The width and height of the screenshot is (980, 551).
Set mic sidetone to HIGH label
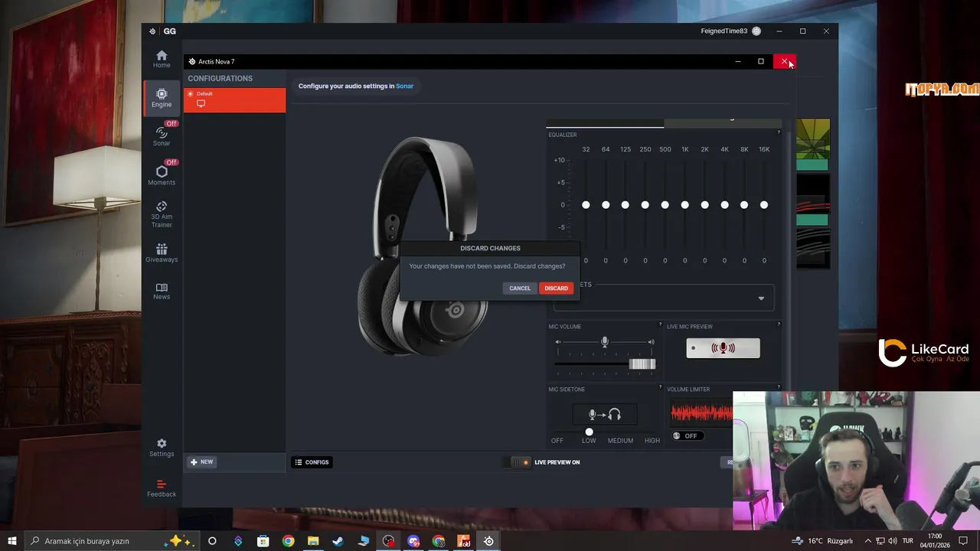coord(652,441)
